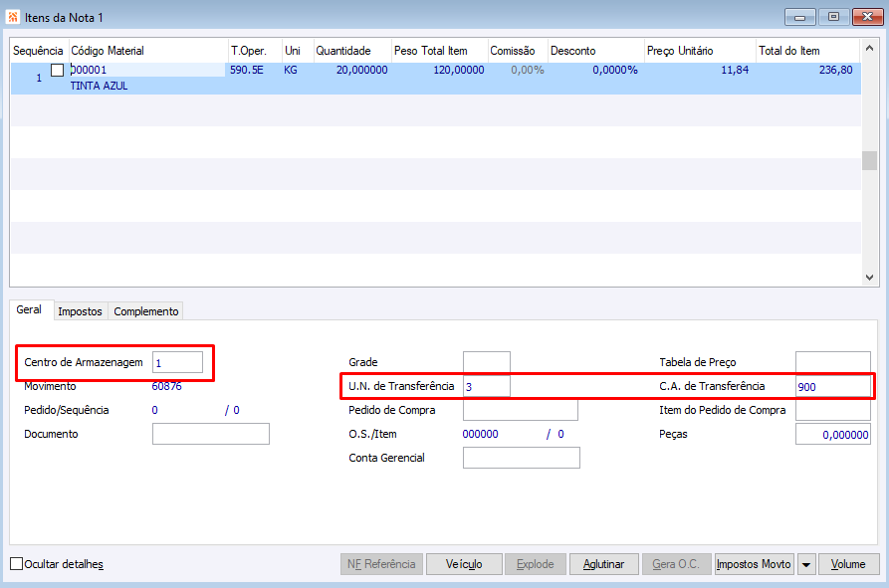Click the unit price cell 11,84
The image size is (889, 588).
coord(735,70)
